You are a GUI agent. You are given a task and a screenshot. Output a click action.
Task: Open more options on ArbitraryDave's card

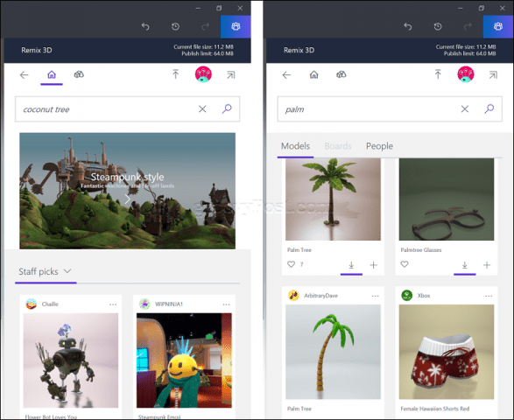pyautogui.click(x=375, y=296)
